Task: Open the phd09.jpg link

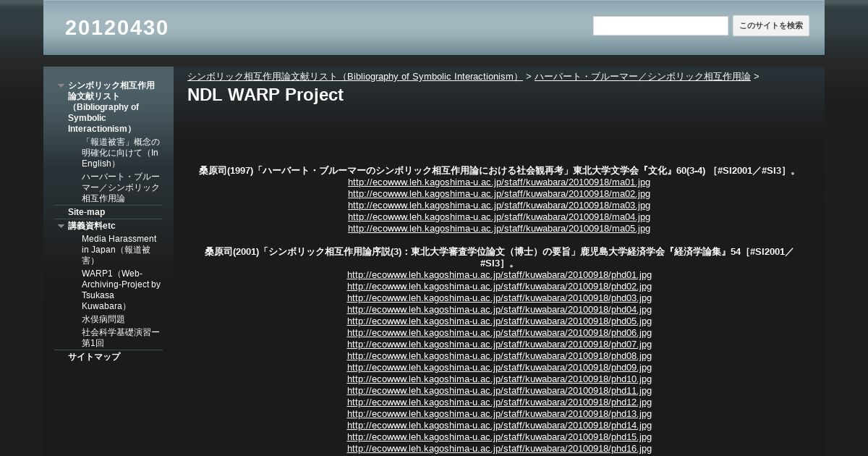Action: 499,368
